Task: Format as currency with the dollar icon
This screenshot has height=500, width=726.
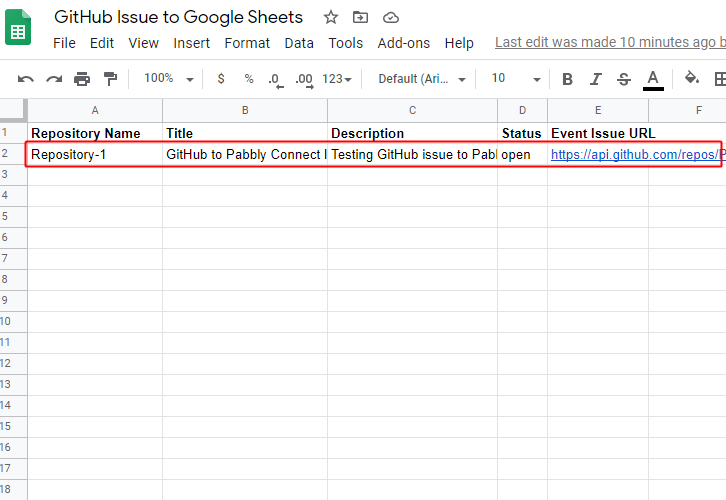Action: (x=221, y=79)
